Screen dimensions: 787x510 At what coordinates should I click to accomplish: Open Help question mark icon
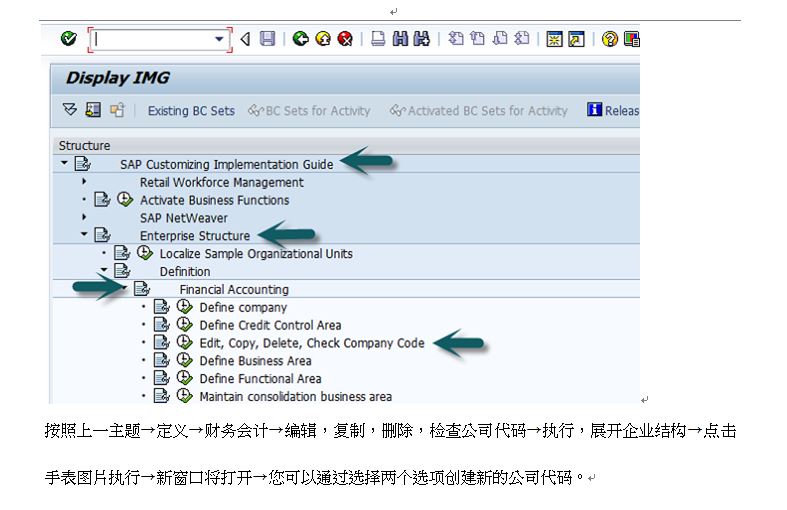click(609, 39)
